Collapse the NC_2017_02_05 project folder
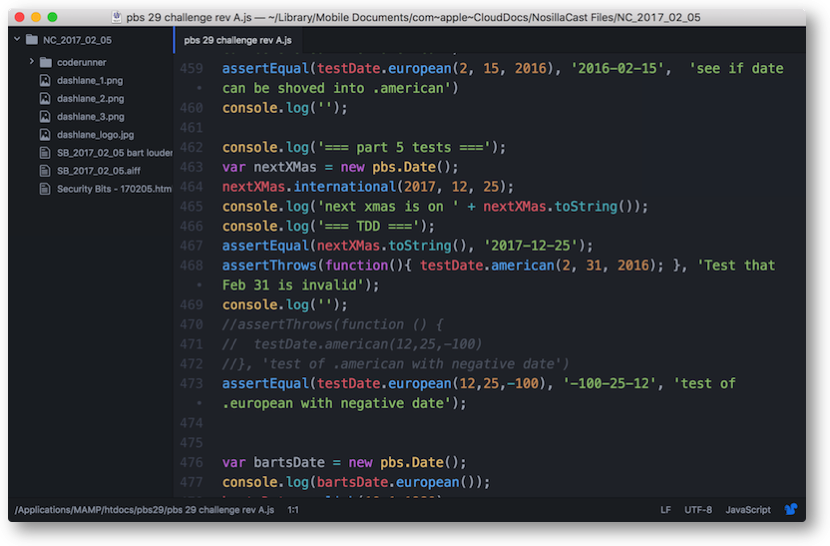The image size is (830, 546). point(18,40)
